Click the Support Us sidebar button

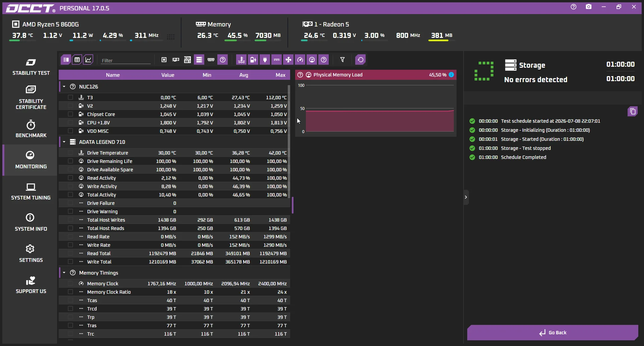tap(31, 285)
